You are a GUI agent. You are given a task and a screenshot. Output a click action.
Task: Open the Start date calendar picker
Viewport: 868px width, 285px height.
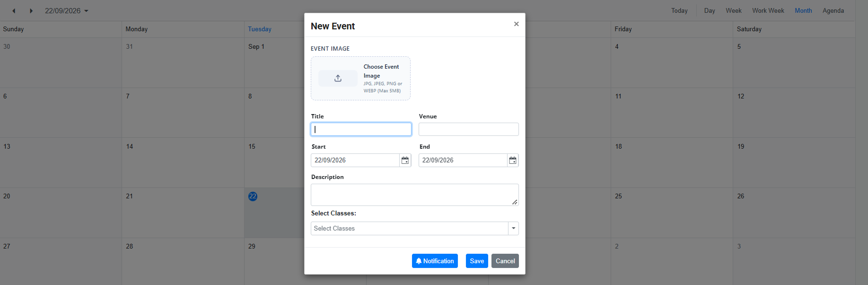tap(405, 160)
